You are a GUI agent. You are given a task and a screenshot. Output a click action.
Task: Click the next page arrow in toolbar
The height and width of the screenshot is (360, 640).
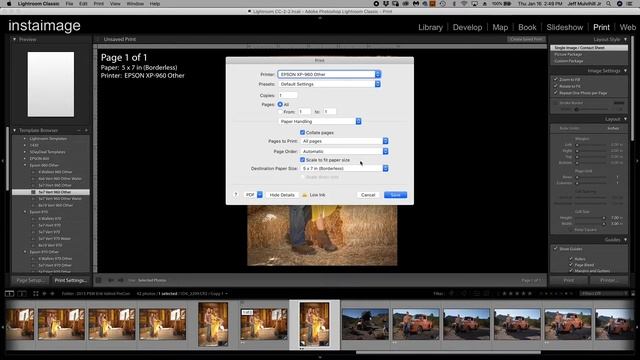120,280
